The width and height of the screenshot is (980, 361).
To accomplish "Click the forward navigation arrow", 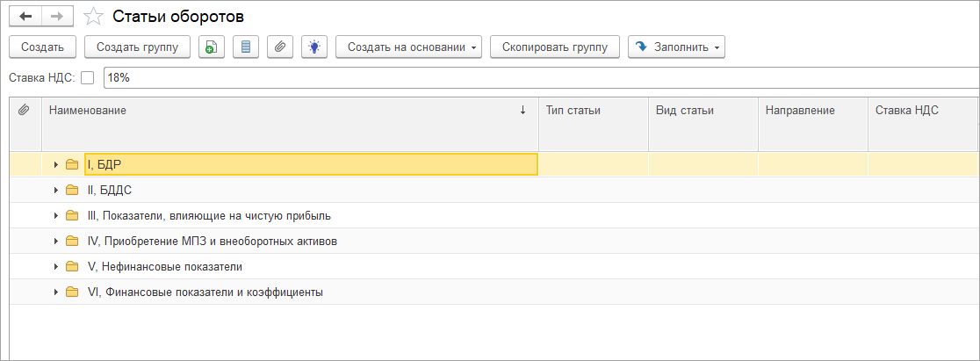I will [56, 17].
